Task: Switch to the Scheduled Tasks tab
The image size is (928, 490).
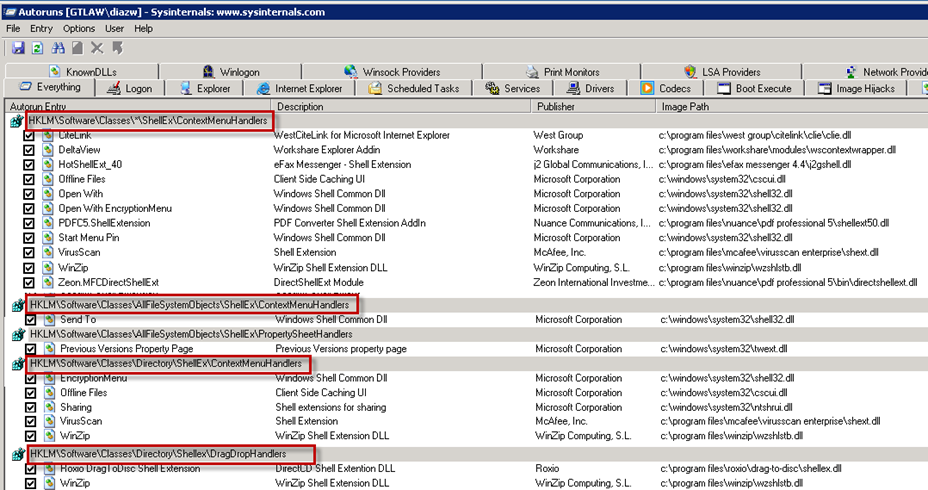Action: 414,88
